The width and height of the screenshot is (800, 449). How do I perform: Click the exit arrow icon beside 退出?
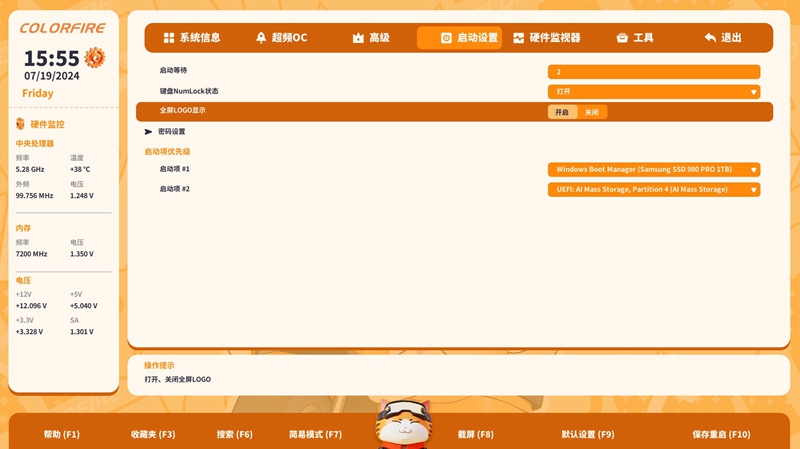click(x=710, y=38)
